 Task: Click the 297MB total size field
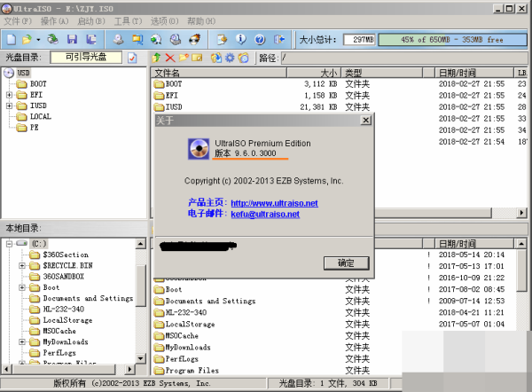[x=359, y=40]
